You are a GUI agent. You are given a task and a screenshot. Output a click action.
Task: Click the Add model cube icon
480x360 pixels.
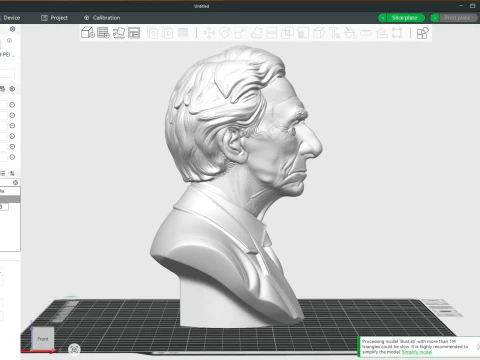click(x=88, y=33)
